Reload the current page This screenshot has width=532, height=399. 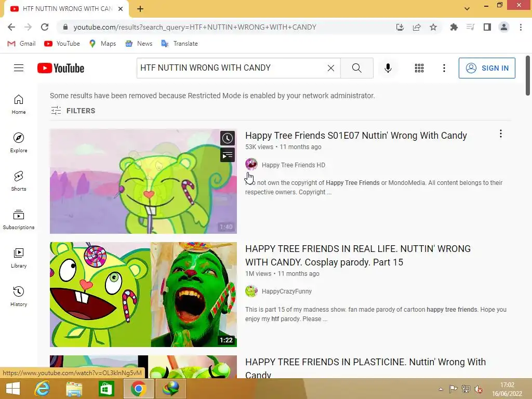coord(45,27)
